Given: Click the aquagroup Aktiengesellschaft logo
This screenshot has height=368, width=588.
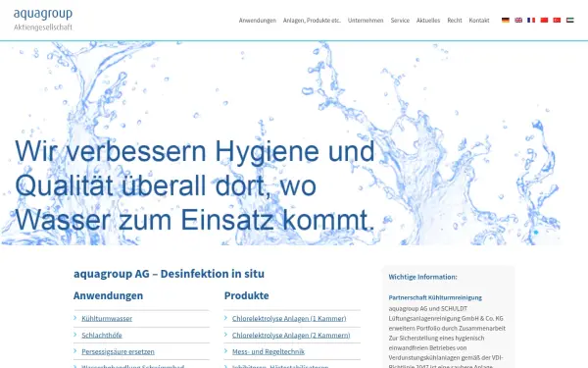Looking at the screenshot, I should click(x=43, y=20).
